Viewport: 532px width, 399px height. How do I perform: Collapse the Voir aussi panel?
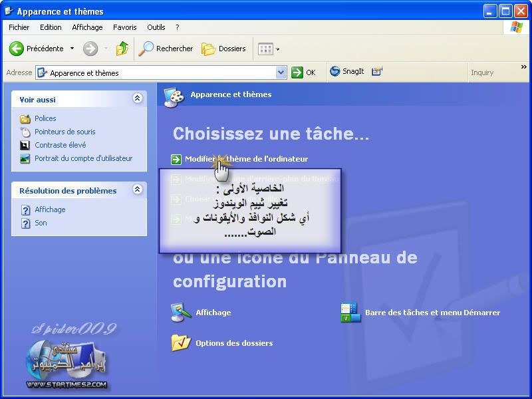137,98
